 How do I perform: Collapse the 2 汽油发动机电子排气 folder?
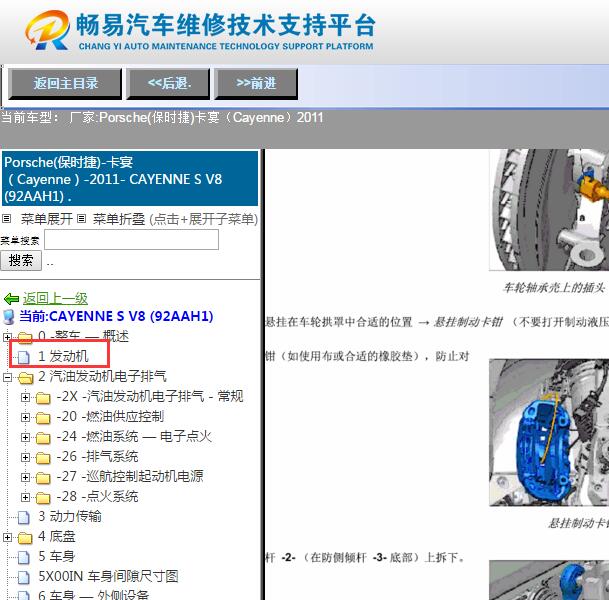[7, 377]
